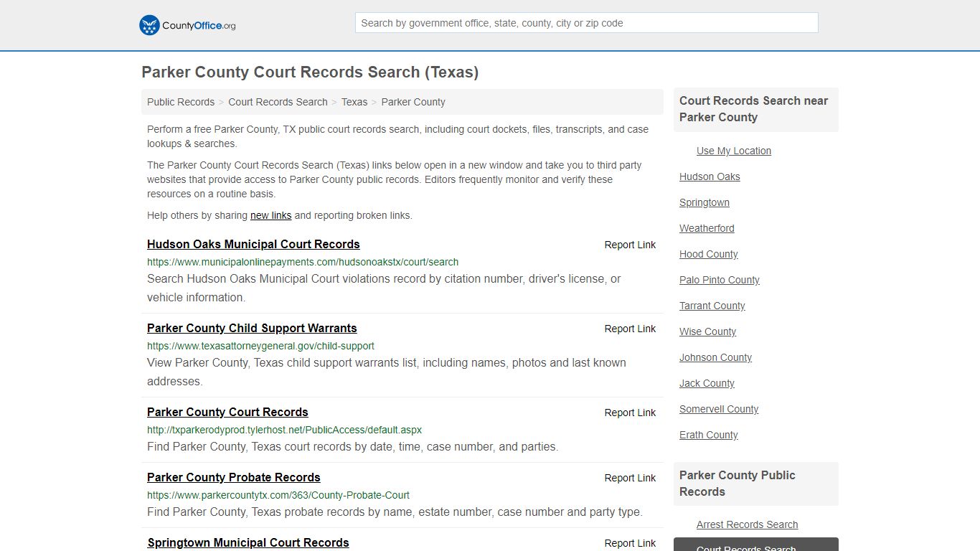Click the page title 'Parker County Court Records Search (Texas)'
The height and width of the screenshot is (551, 980).
tap(310, 72)
